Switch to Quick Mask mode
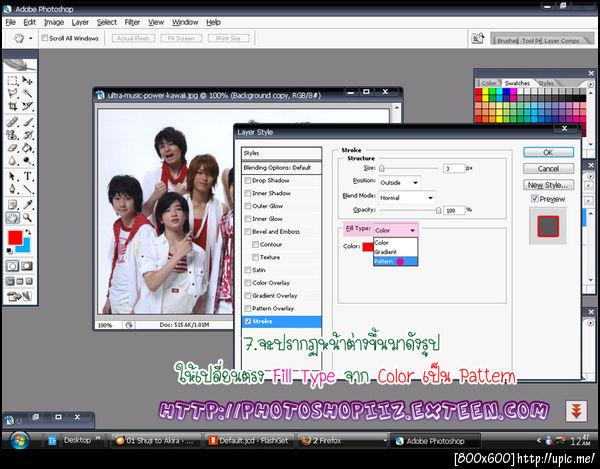 point(27,266)
